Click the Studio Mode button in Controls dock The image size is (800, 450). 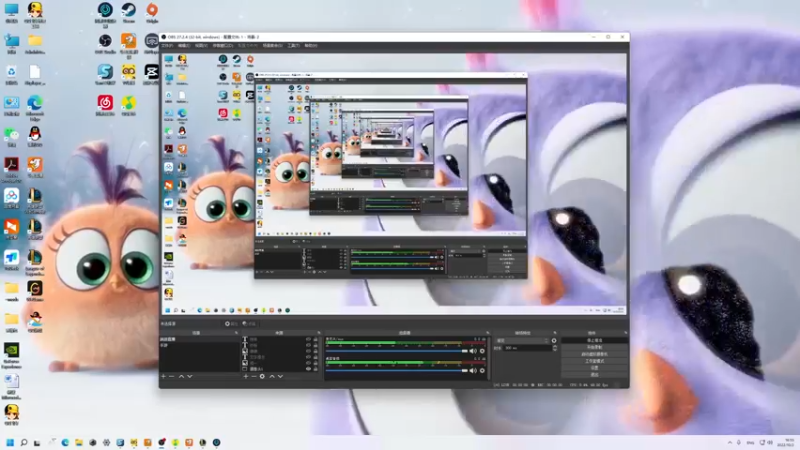(x=595, y=361)
